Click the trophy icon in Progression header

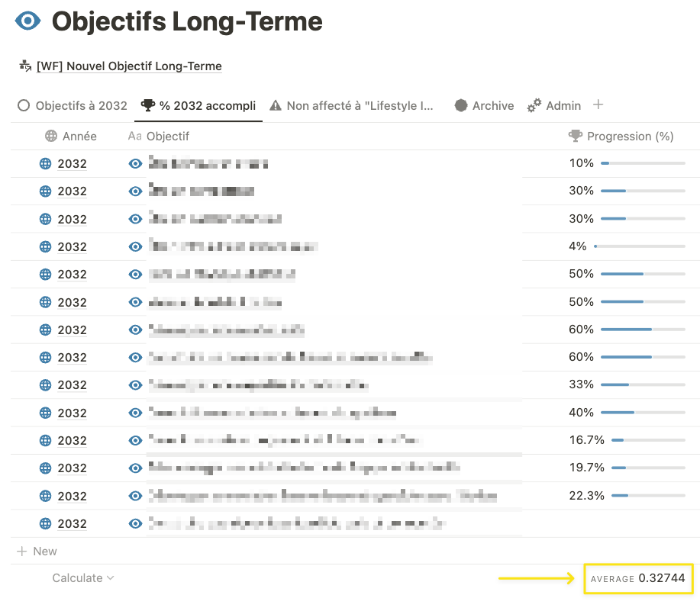pyautogui.click(x=576, y=137)
